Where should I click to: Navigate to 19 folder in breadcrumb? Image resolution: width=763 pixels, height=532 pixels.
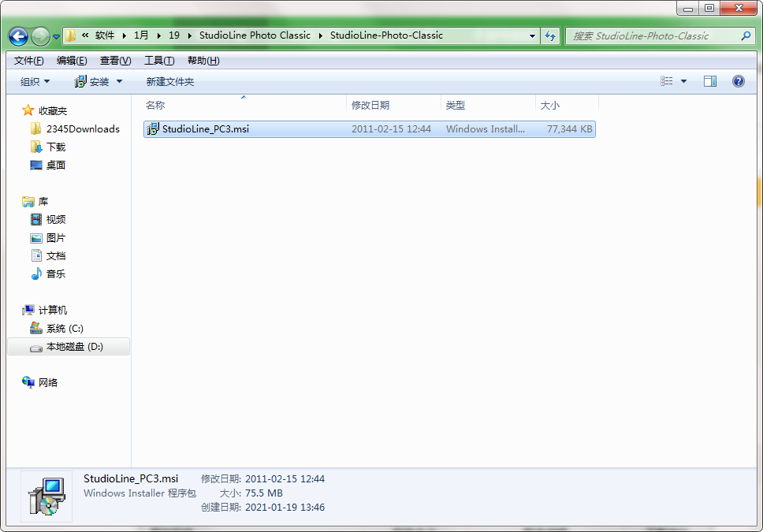[174, 35]
